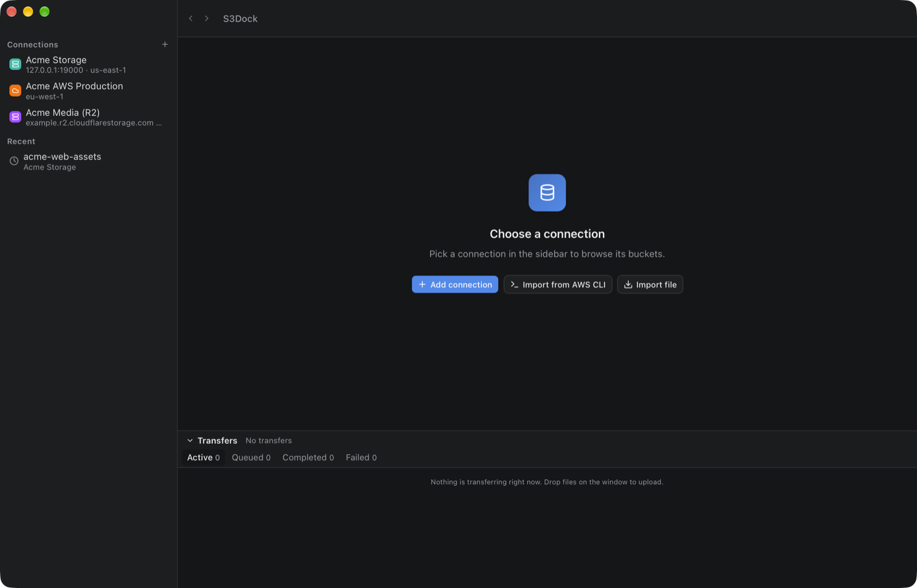
Task: Click the eu-west-1 region text
Action: coord(45,96)
